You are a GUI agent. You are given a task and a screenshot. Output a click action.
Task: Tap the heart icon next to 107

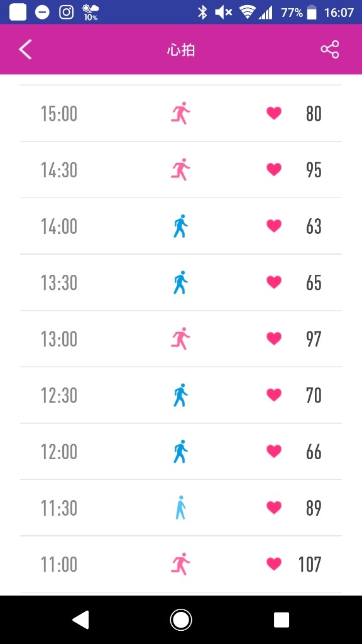click(274, 564)
